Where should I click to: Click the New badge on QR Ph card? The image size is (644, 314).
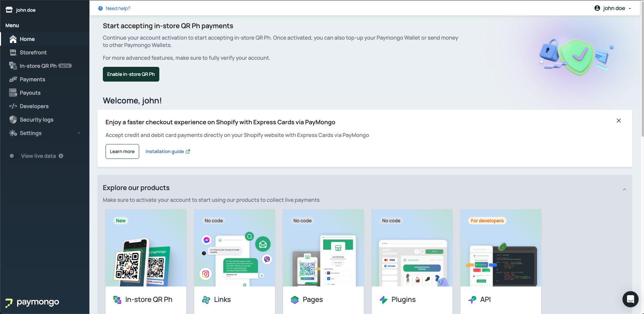(x=121, y=221)
